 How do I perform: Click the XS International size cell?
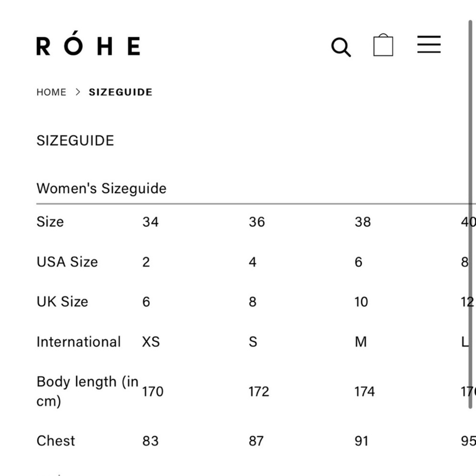click(151, 342)
